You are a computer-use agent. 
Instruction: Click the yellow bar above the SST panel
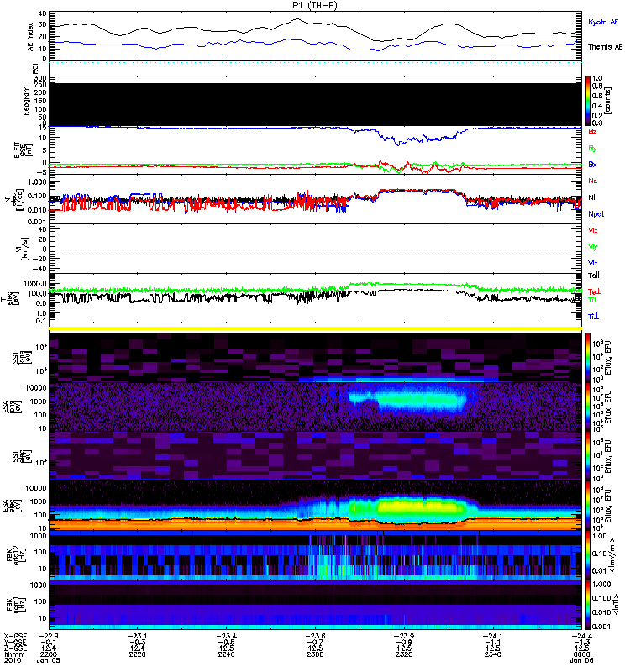pos(315,328)
